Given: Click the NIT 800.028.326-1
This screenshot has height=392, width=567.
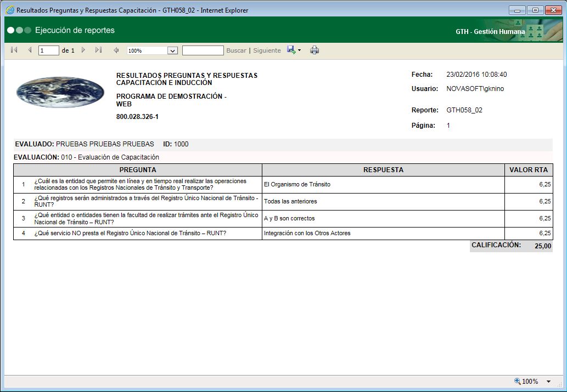Looking at the screenshot, I should click(x=137, y=117).
